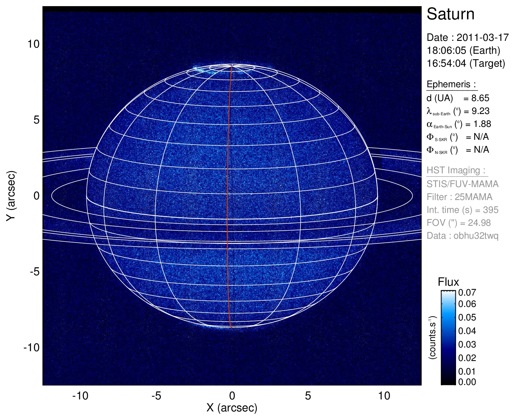Select the 16:54:04 (Target) time text
Viewport: 515px width, 420px height.
pos(466,63)
